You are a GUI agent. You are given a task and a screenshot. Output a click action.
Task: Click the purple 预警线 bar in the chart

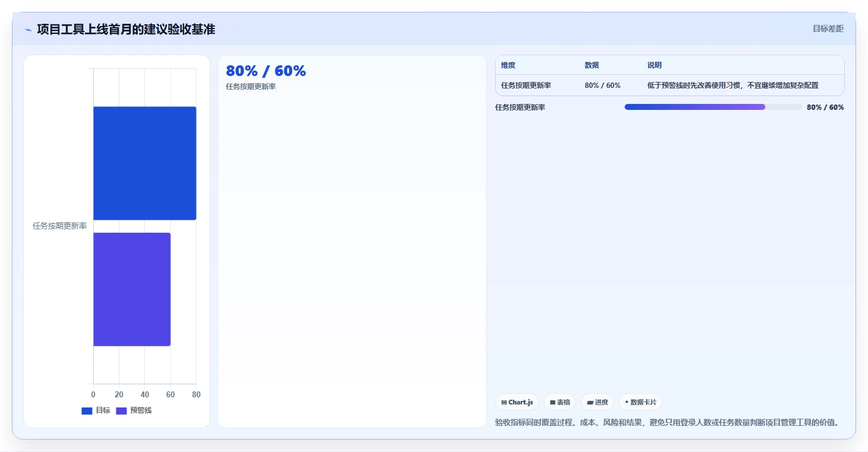(x=132, y=289)
